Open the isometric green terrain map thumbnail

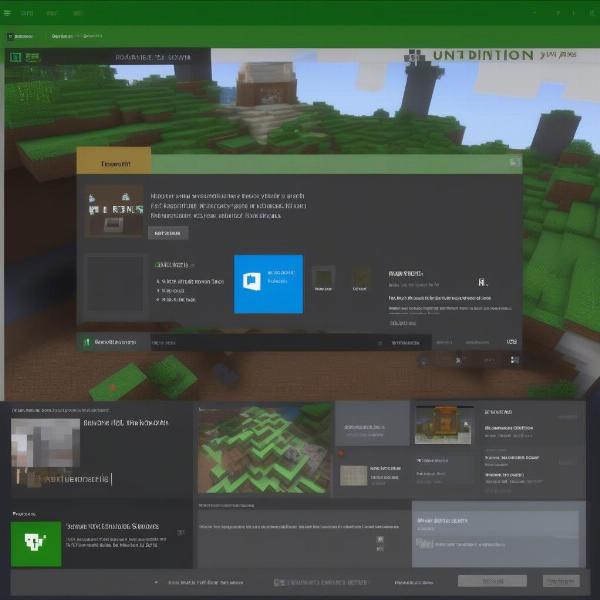point(264,449)
